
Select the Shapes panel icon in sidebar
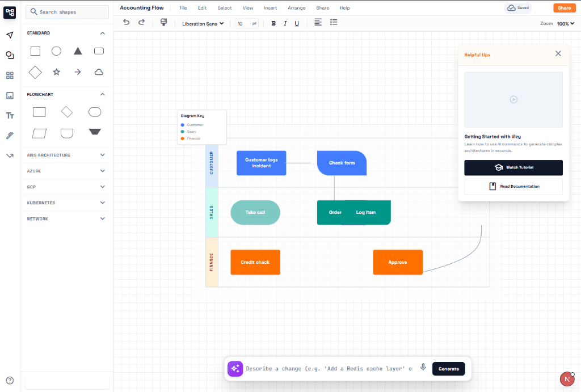pyautogui.click(x=9, y=54)
